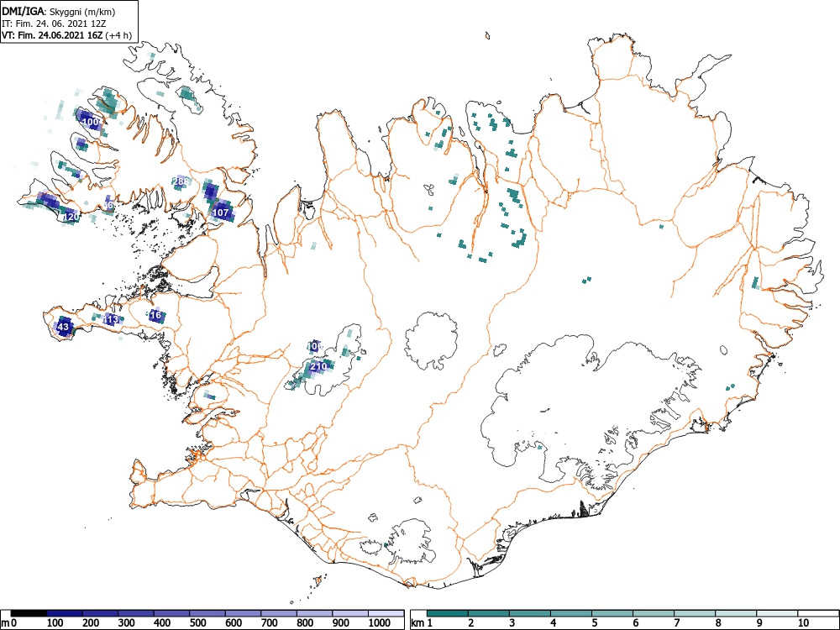840x630 pixels.
Task: Click the 400–500 m blue legend swatch
Action: [172, 613]
